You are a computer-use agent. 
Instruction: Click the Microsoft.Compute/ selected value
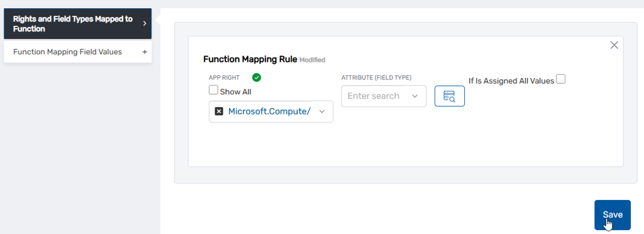pos(269,111)
